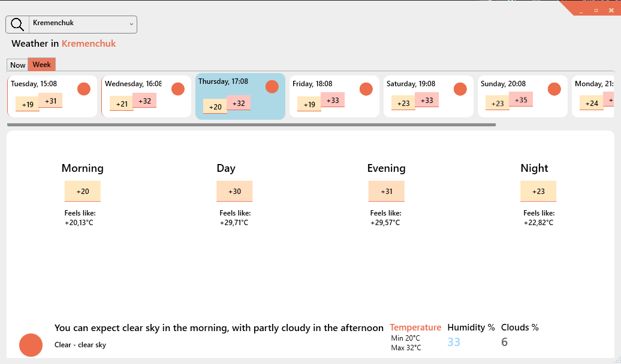Choose the Sunday, 20:08 forecast card
This screenshot has height=364, width=621.
(x=522, y=96)
